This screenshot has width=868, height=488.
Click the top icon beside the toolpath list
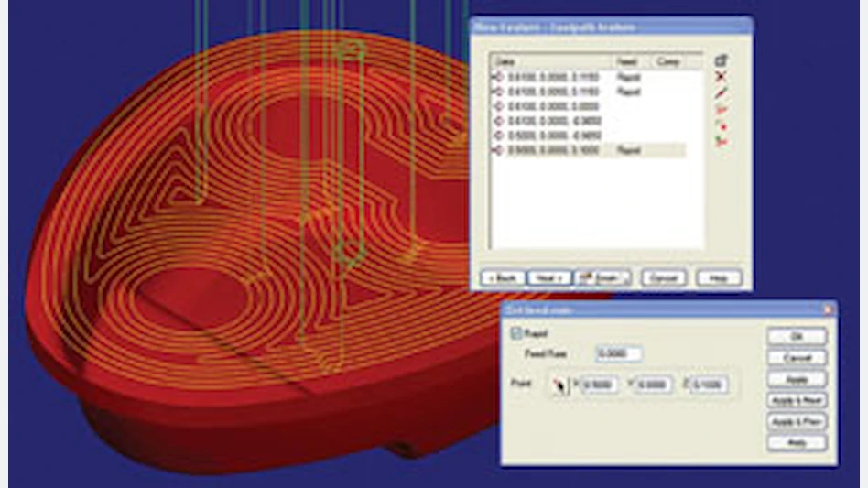point(722,61)
